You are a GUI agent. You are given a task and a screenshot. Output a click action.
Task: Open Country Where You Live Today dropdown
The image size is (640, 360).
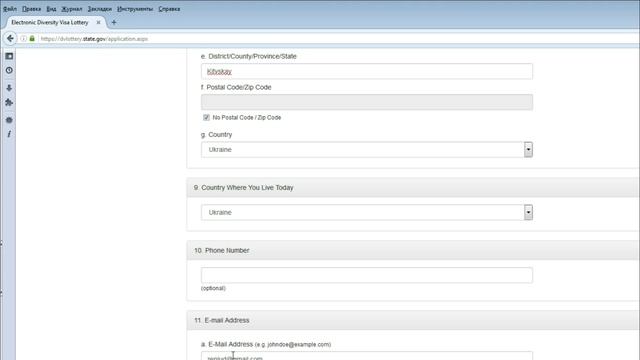tap(367, 212)
